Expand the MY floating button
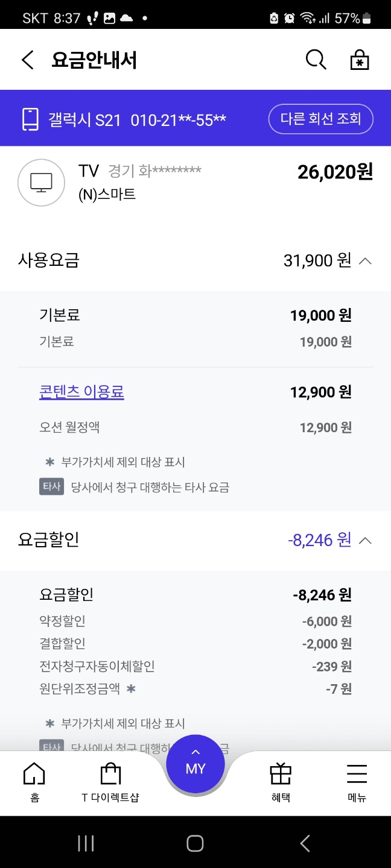391x868 pixels. point(195,765)
